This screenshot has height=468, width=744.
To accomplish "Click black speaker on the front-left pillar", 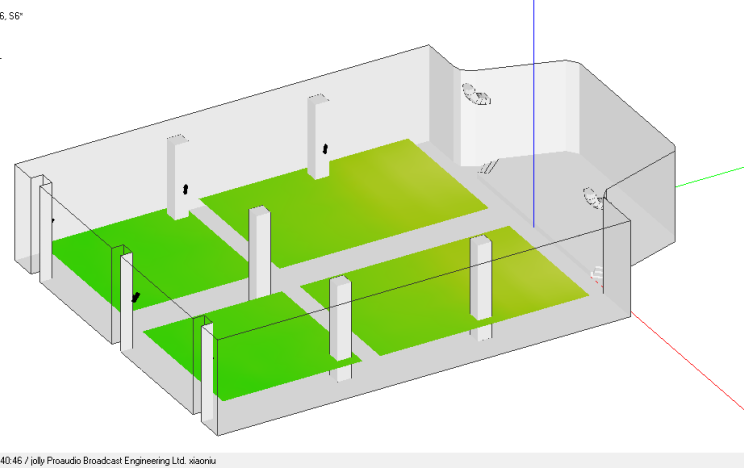I will point(136,297).
